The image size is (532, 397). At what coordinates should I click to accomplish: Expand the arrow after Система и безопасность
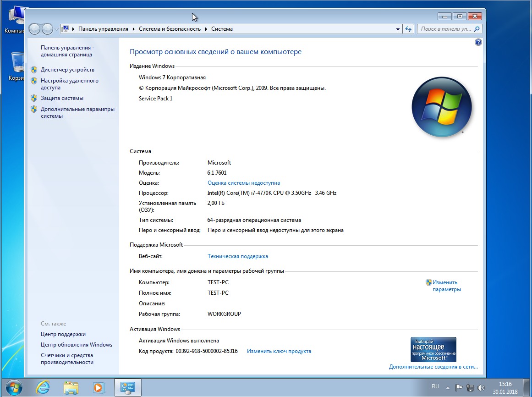(x=206, y=29)
